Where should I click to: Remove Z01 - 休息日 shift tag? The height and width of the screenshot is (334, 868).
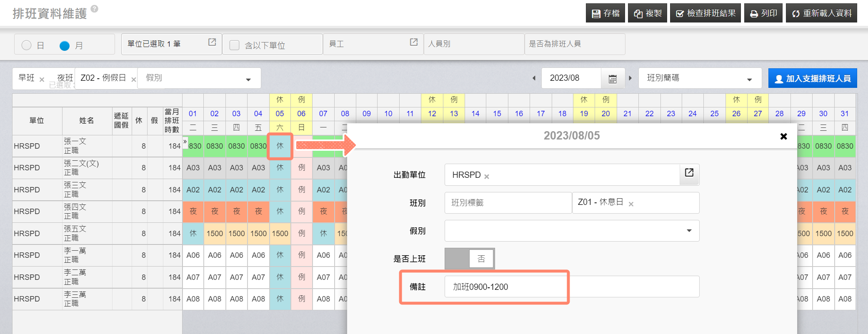pos(631,204)
